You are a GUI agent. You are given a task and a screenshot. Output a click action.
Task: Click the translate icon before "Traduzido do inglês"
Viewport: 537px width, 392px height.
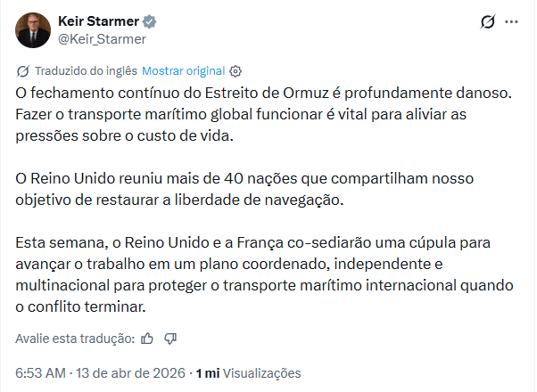coord(22,71)
